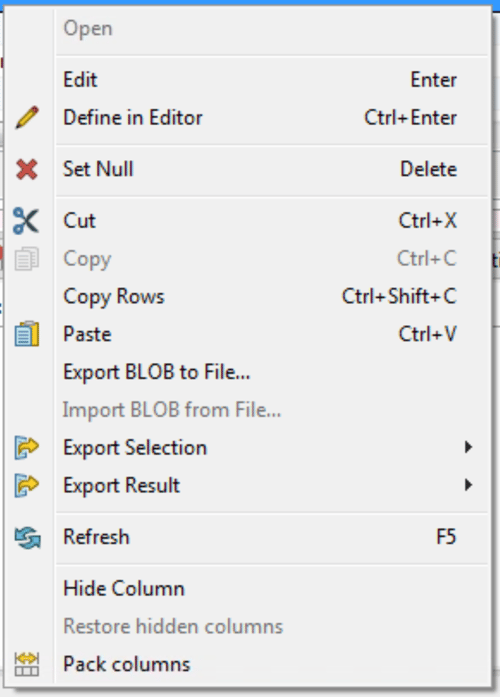
Task: Click Pack columns text entry
Action: 127,664
